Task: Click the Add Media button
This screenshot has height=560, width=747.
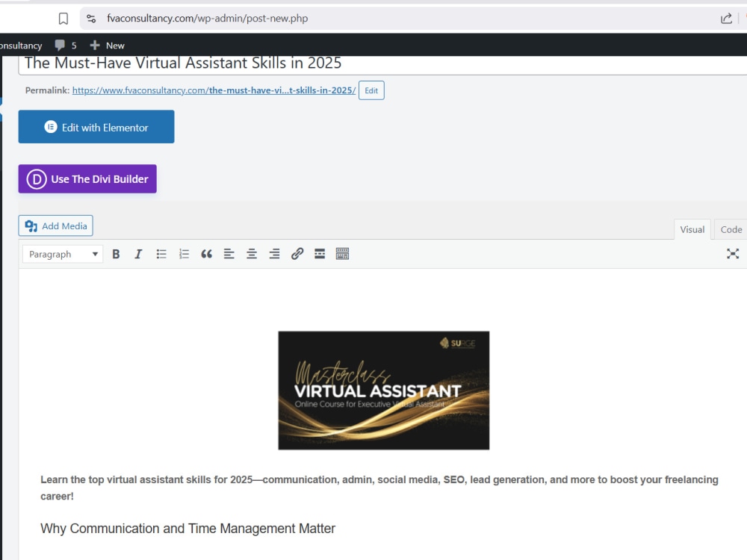Action: (56, 225)
